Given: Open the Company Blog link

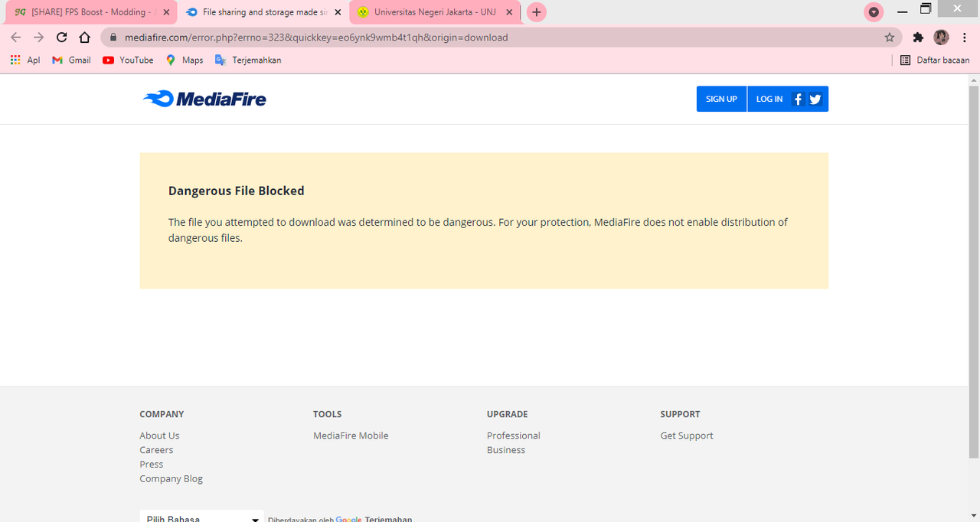Looking at the screenshot, I should (171, 478).
